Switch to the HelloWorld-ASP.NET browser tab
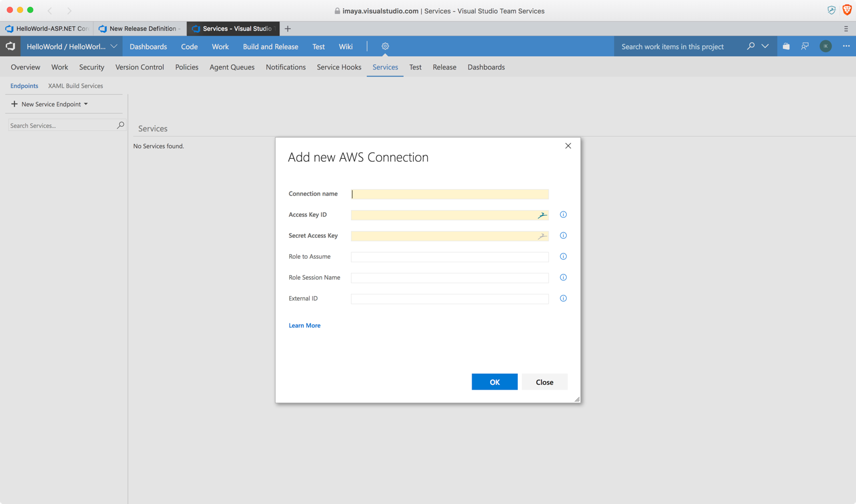Image resolution: width=856 pixels, height=504 pixels. click(x=47, y=29)
